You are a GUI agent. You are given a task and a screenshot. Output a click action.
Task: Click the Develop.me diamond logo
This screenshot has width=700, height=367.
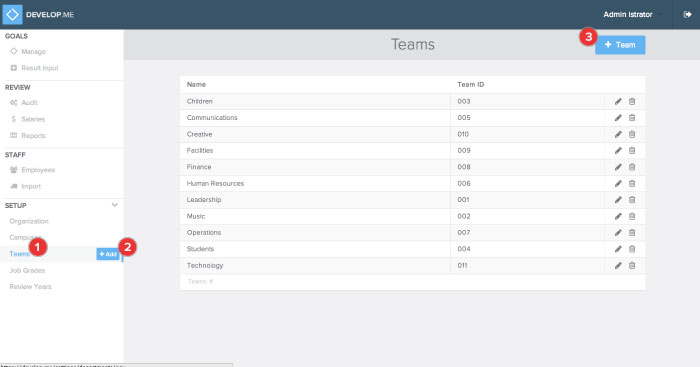click(12, 14)
